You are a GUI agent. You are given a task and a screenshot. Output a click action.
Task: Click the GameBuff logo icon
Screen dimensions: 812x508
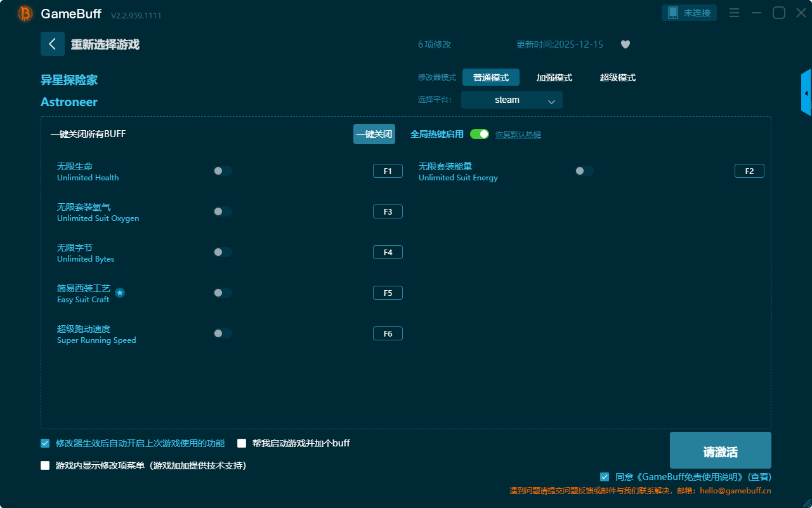[x=25, y=13]
